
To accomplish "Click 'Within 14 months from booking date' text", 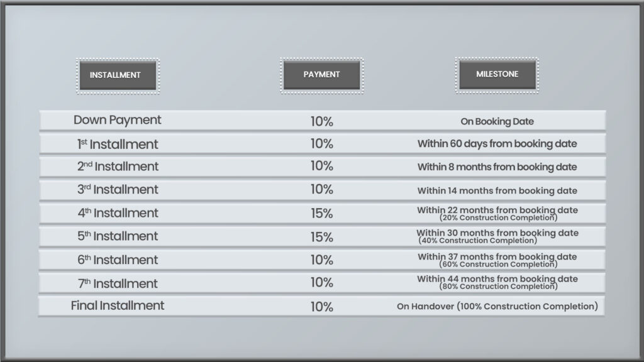I will [497, 190].
